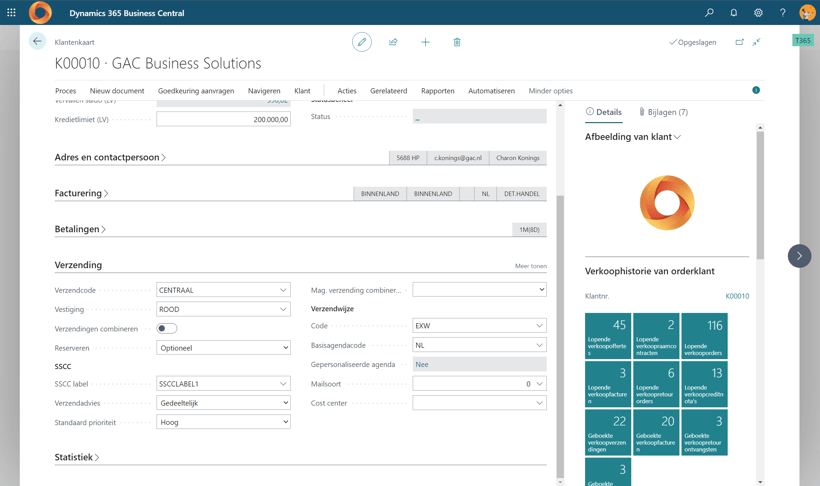Open page in new window icon
The width and height of the screenshot is (820, 486).
point(739,42)
